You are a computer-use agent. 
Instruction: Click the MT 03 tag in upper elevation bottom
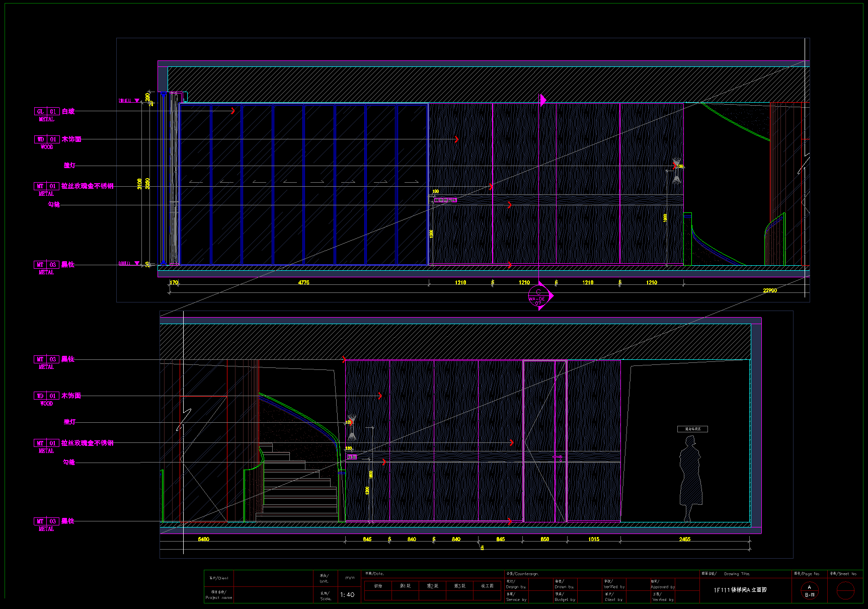pos(47,265)
